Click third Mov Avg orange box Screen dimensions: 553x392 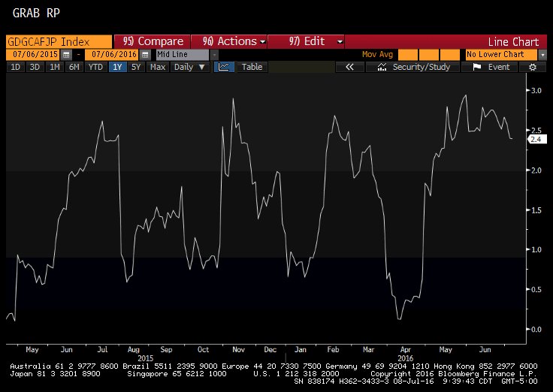(x=449, y=55)
